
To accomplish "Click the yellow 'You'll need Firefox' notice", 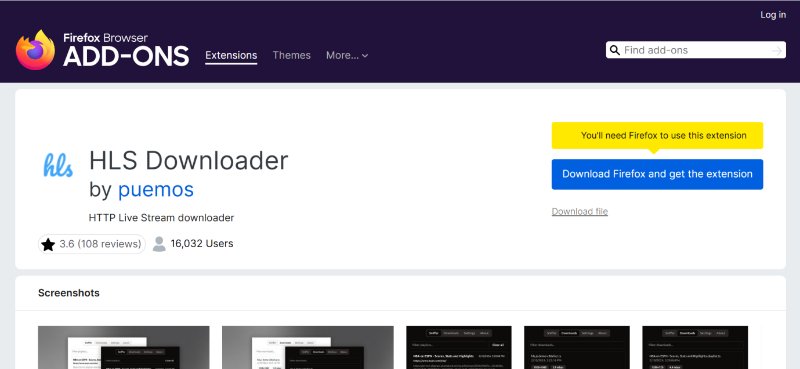I will [657, 136].
